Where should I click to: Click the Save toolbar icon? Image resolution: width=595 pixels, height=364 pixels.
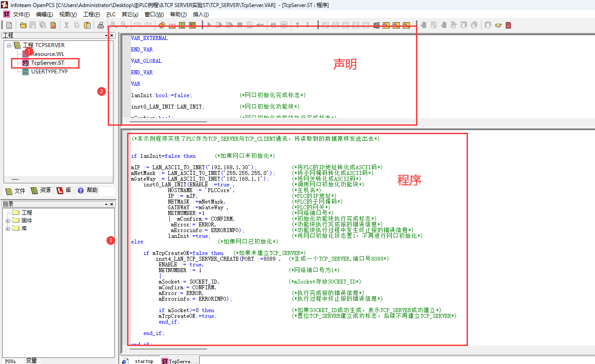click(x=33, y=25)
